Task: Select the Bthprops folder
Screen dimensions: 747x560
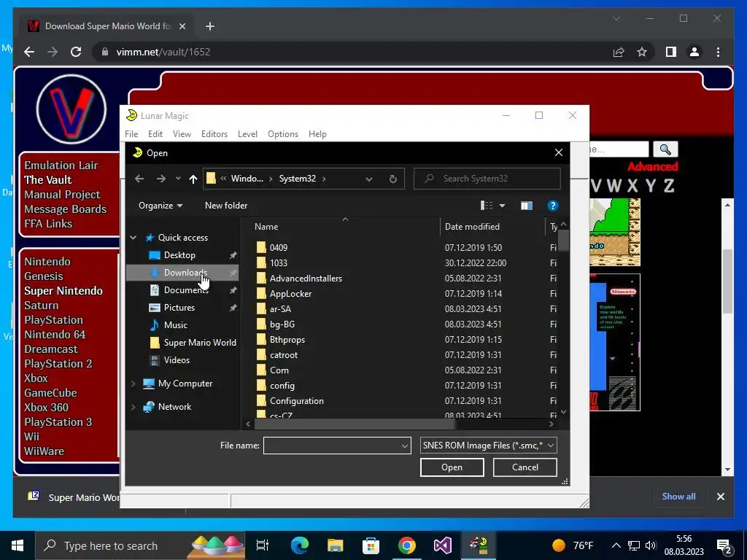Action: pos(287,340)
